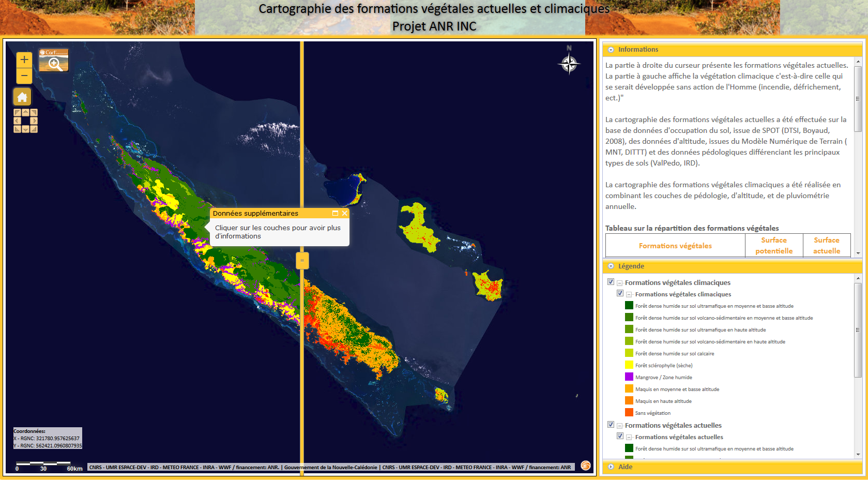This screenshot has width=868, height=480.
Task: Zoom out with the minus button
Action: coord(24,76)
